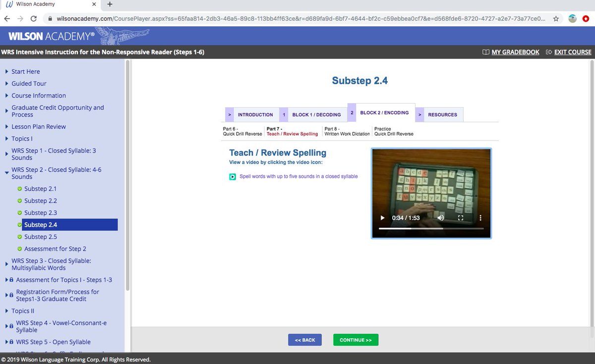Select the highlighted Substep 2.4 item

[69, 225]
